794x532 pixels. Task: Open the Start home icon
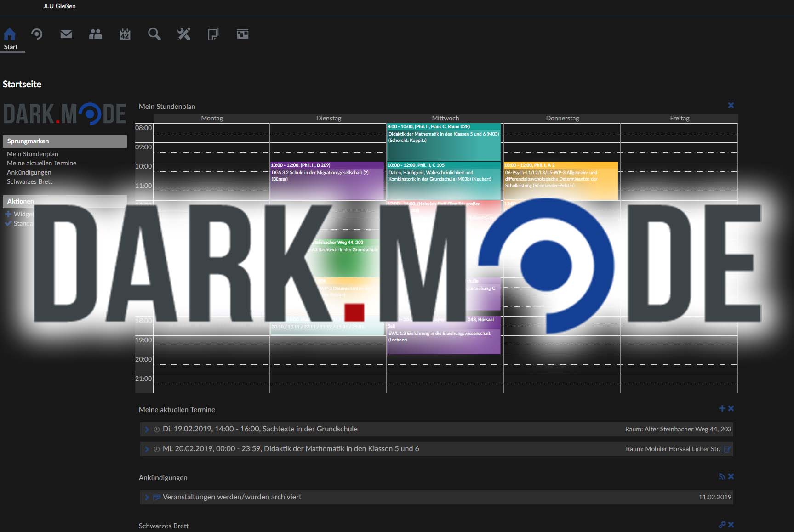pyautogui.click(x=10, y=34)
